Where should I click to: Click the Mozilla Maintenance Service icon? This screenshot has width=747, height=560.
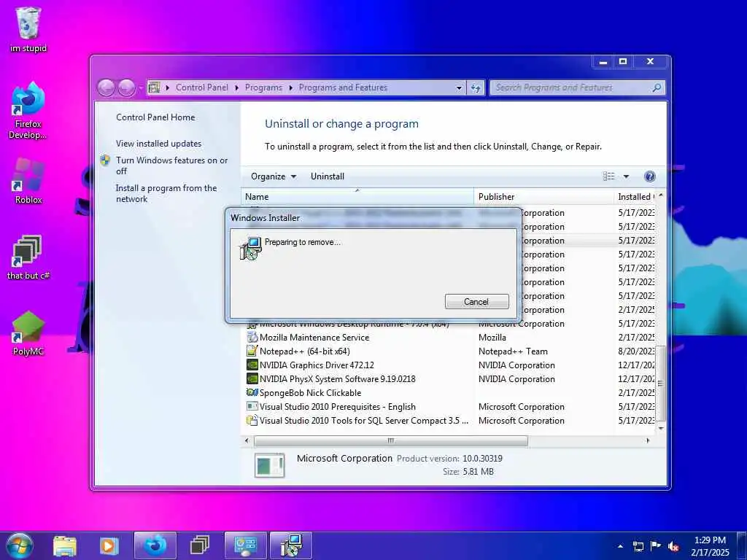(252, 337)
